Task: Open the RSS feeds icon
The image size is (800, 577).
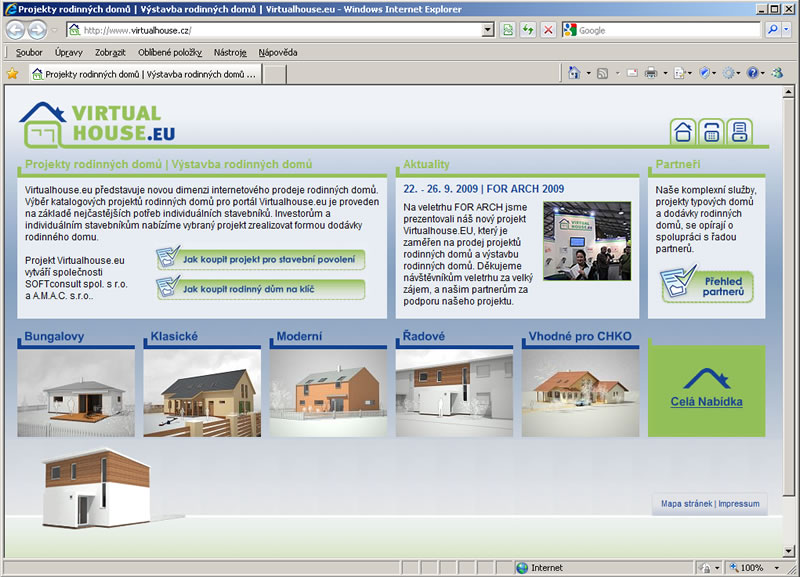Action: [603, 73]
